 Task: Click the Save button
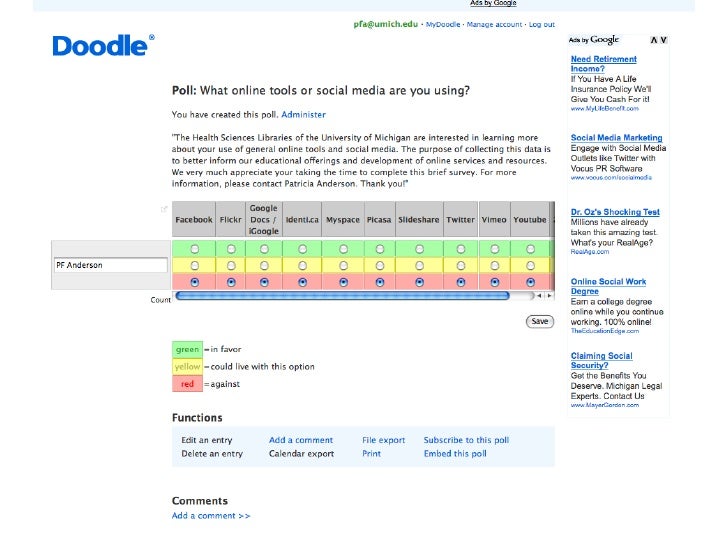click(x=540, y=321)
